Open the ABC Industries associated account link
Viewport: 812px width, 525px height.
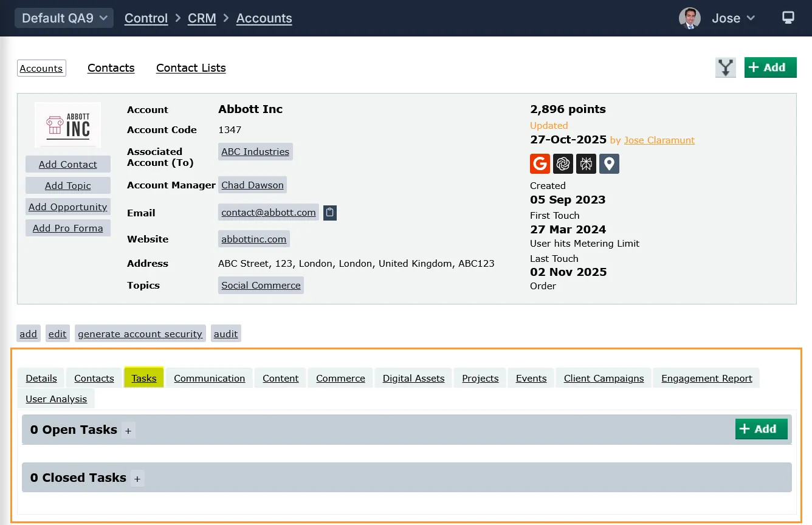(255, 151)
